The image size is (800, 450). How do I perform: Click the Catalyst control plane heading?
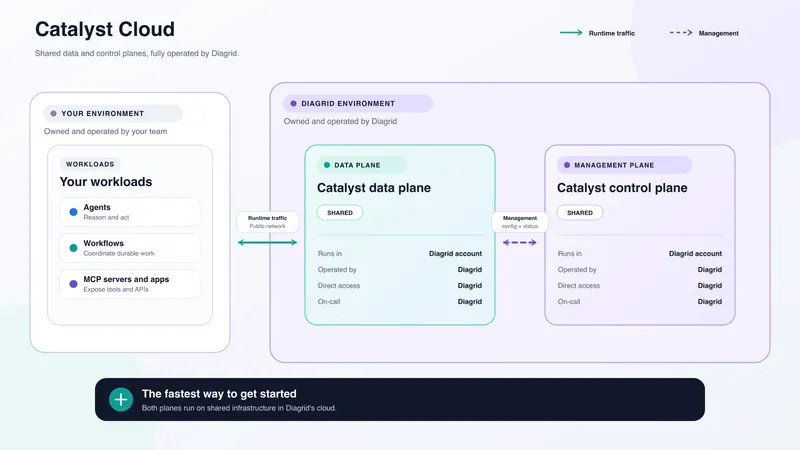click(x=622, y=188)
